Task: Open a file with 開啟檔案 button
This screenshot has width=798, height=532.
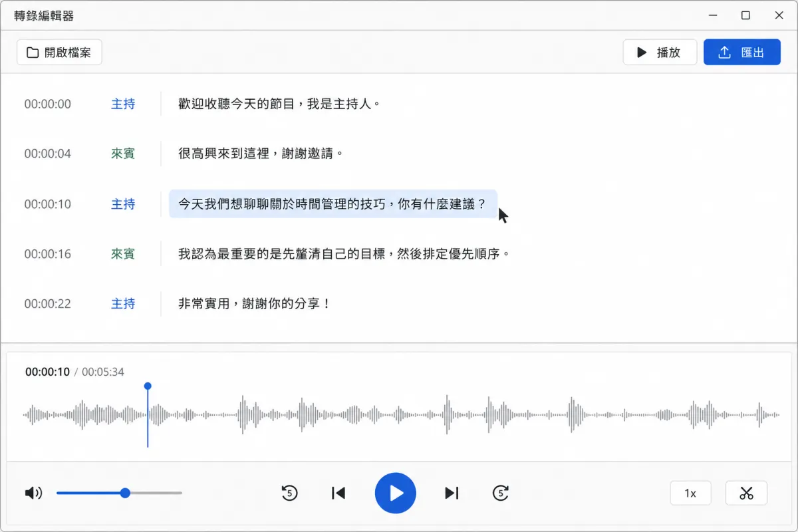Action: (x=59, y=52)
